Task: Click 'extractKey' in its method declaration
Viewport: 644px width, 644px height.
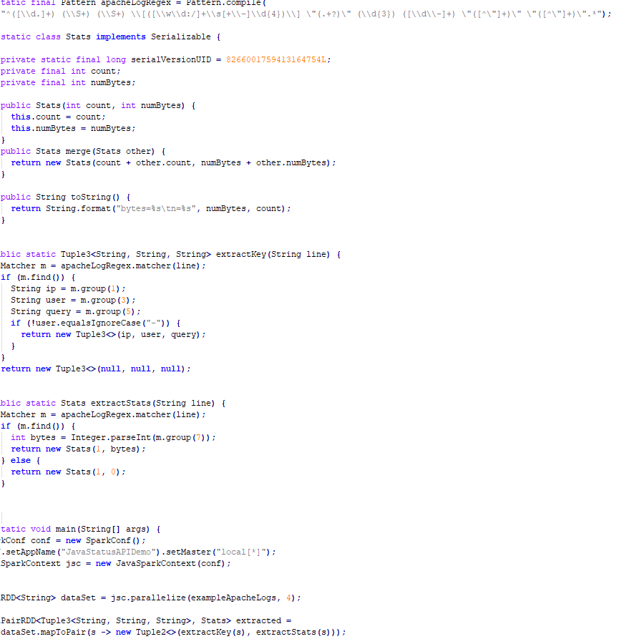Action: (241, 255)
